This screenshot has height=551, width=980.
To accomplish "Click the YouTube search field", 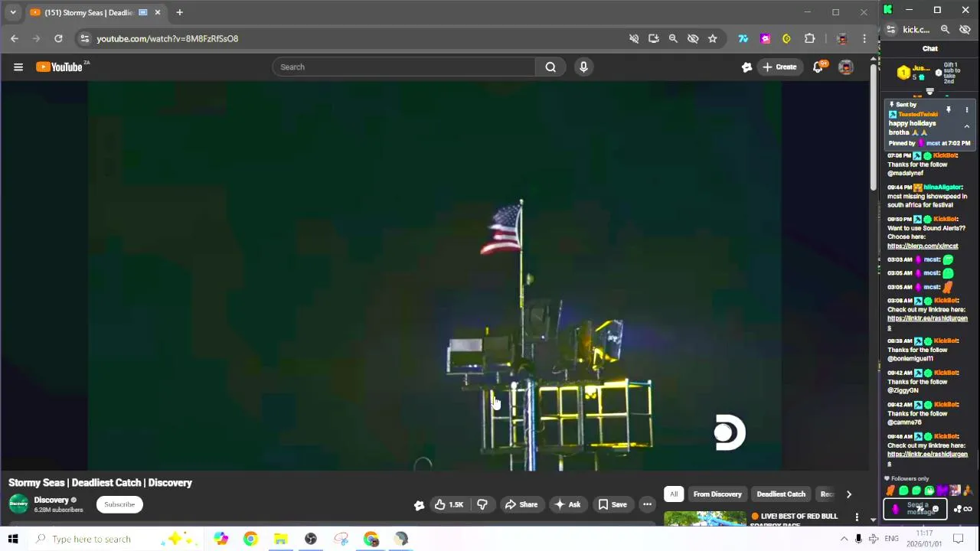I will [x=404, y=67].
